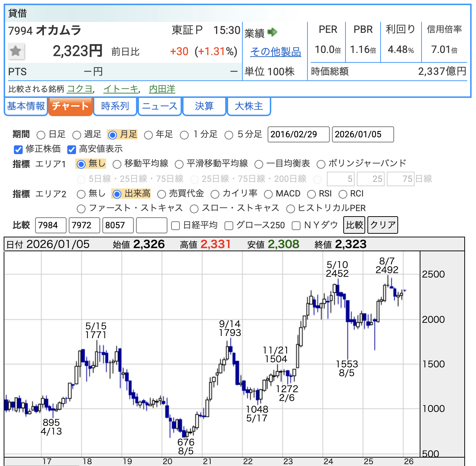476x466 pixels.
Task: Uncheck the 修正株価 checkbox
Action: (x=18, y=150)
